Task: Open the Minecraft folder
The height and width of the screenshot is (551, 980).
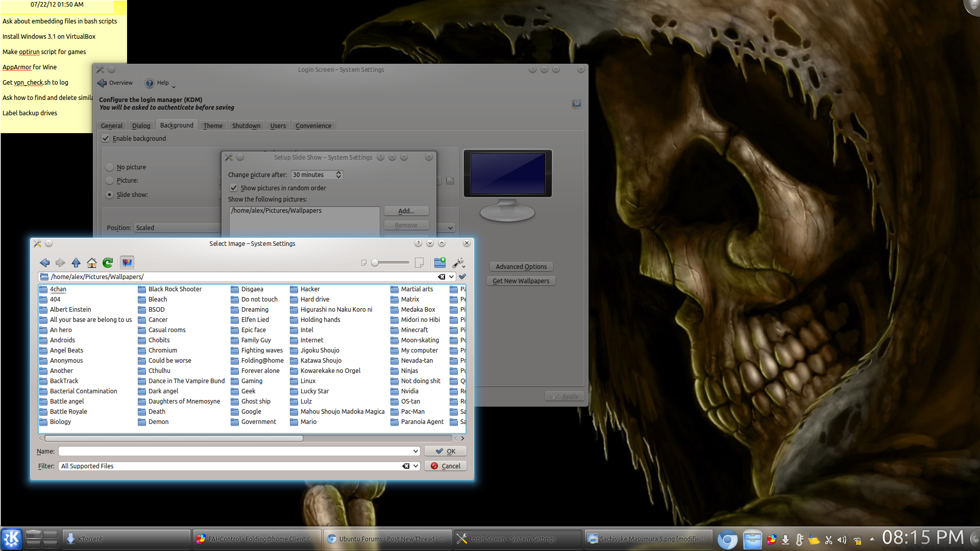Action: pos(414,330)
